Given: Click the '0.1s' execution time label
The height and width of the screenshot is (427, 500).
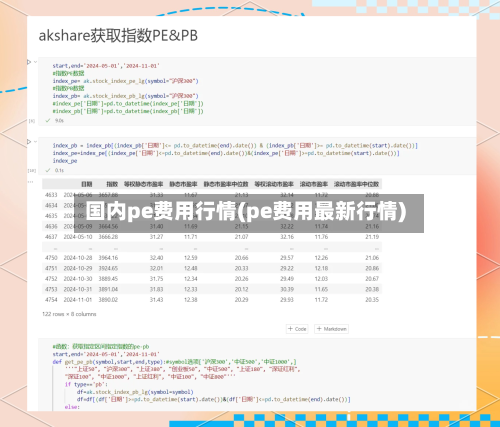Looking at the screenshot, I should 59,170.
